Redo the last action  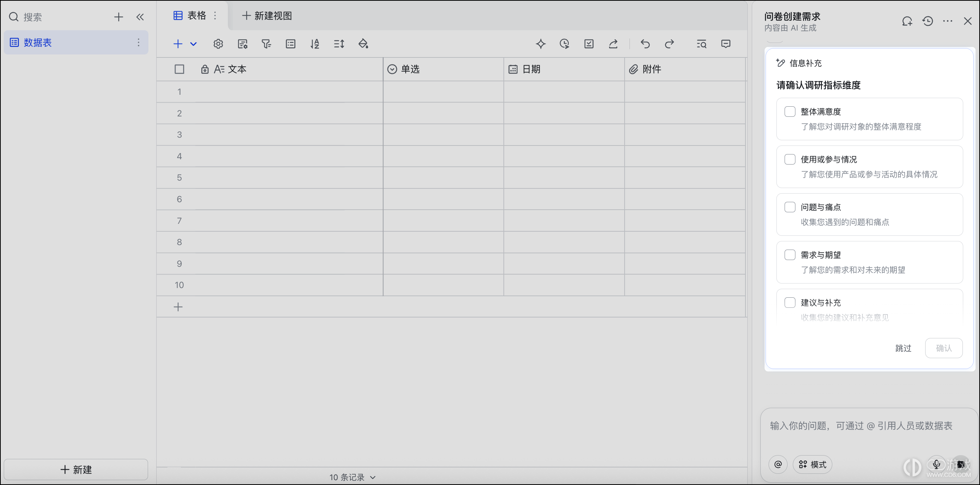[x=670, y=44]
